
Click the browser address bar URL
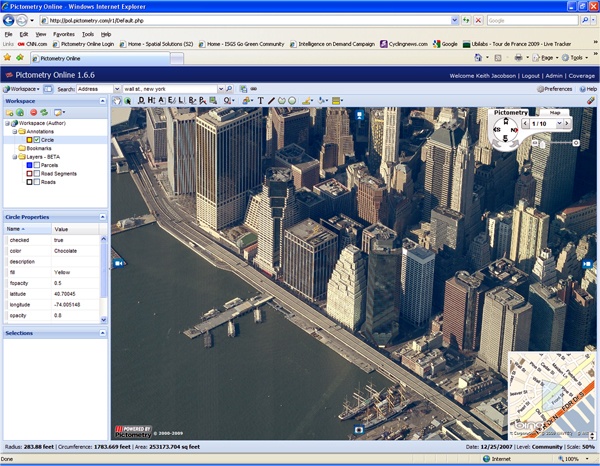(x=245, y=20)
